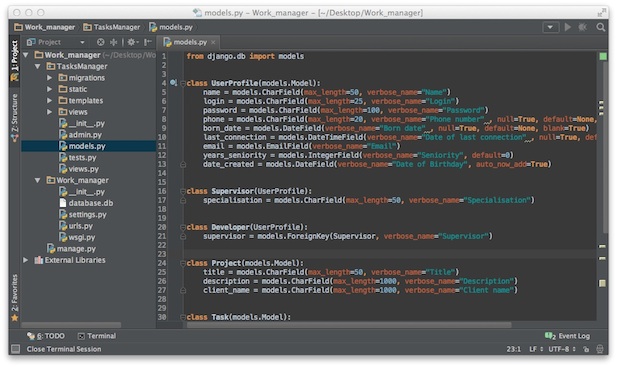Toggle the Z: Structure side tool window
Screen dimensions: 617x367
pyautogui.click(x=15, y=117)
